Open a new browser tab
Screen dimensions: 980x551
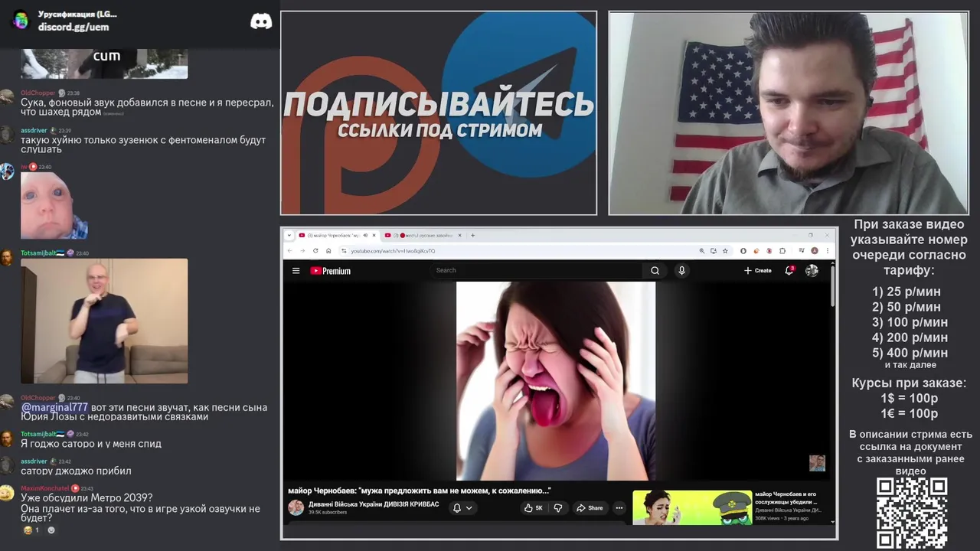pyautogui.click(x=472, y=236)
